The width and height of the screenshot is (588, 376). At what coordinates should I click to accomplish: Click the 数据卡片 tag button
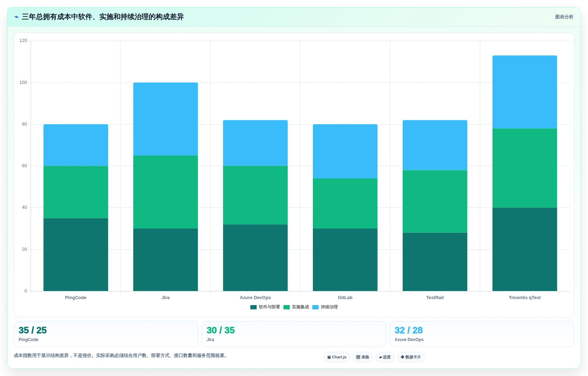(x=411, y=357)
